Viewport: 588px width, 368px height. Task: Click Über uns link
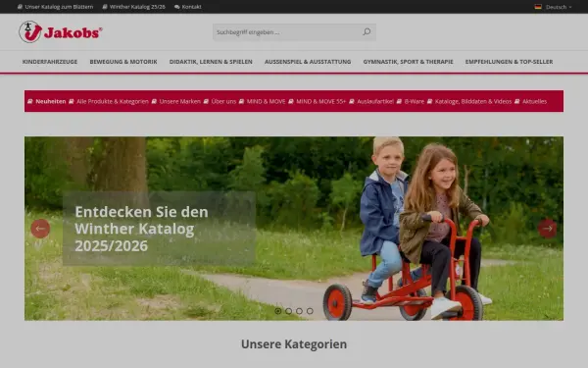[x=223, y=101]
